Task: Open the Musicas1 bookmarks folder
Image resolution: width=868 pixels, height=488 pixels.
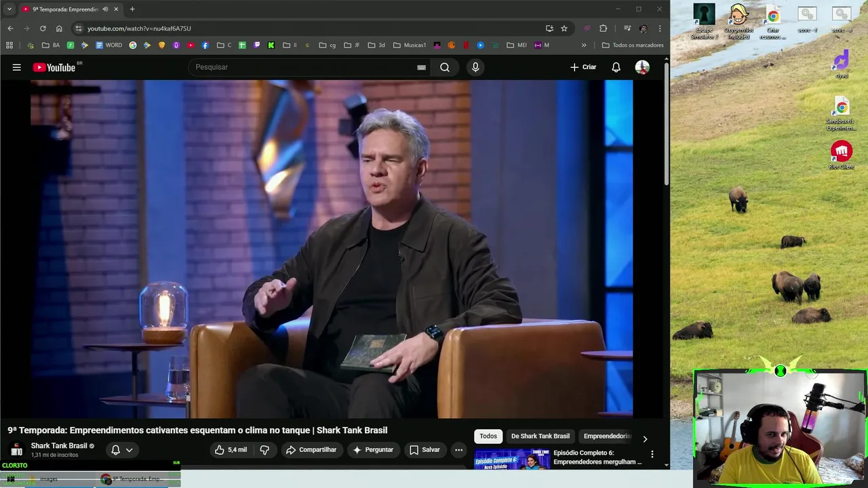Action: (410, 45)
